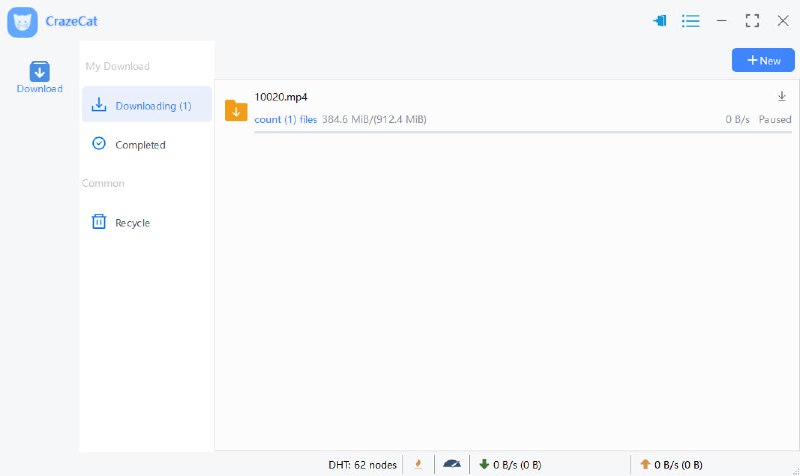Maximize the CrazeCat window
The width and height of the screenshot is (800, 476).
click(x=752, y=21)
